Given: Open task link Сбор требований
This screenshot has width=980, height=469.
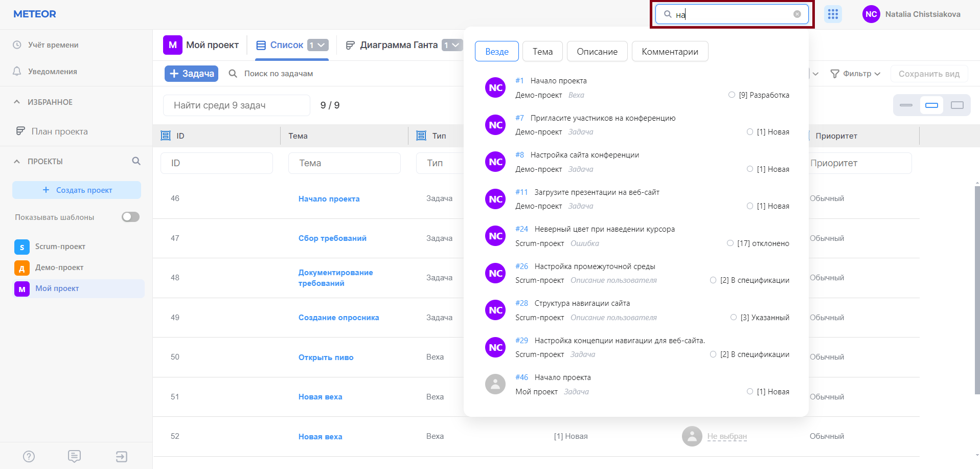Looking at the screenshot, I should [332, 238].
